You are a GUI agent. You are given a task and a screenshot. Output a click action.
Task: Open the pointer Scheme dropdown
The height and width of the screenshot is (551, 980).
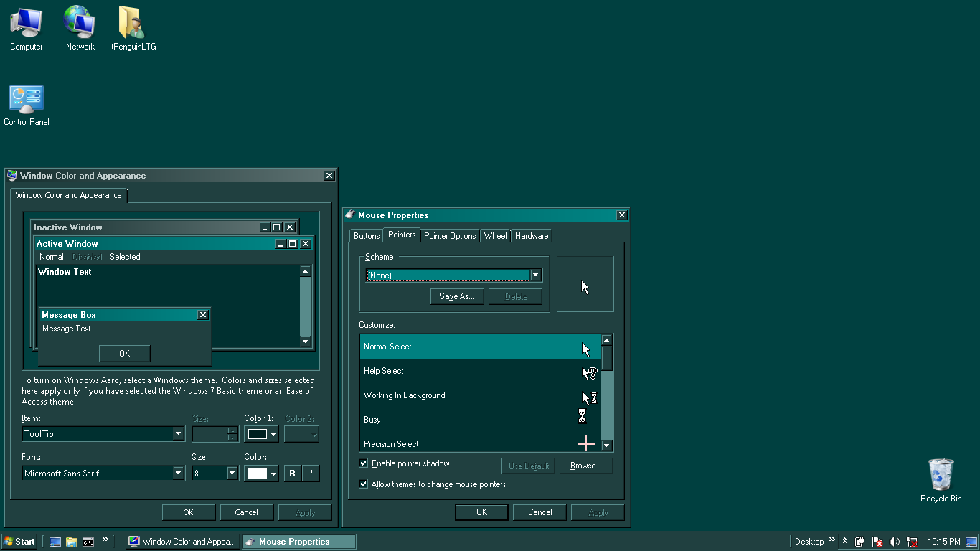[x=536, y=275]
